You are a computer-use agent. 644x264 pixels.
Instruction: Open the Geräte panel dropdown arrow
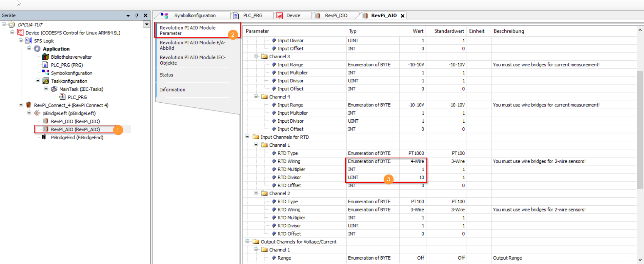pos(128,16)
